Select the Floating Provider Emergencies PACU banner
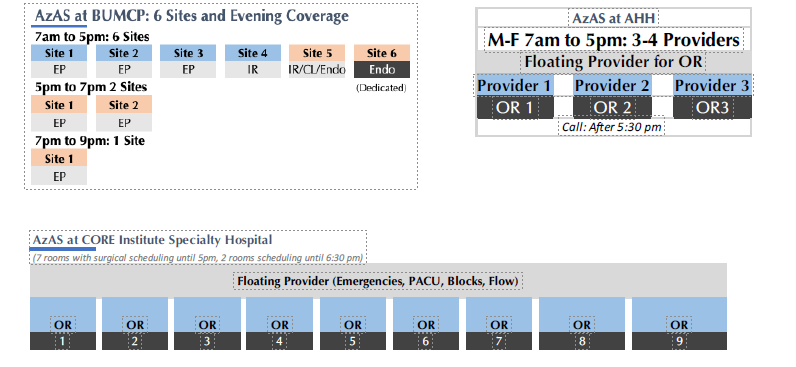This screenshot has width=796, height=367. [378, 281]
